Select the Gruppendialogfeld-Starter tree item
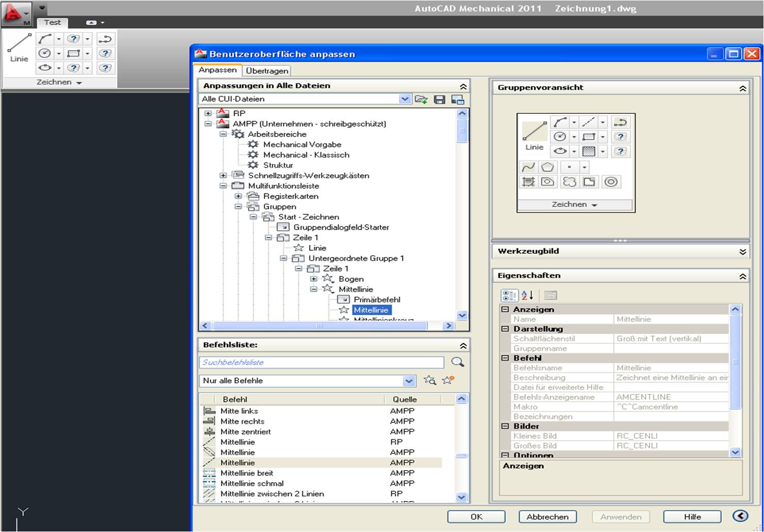This screenshot has width=764, height=532. [x=341, y=227]
